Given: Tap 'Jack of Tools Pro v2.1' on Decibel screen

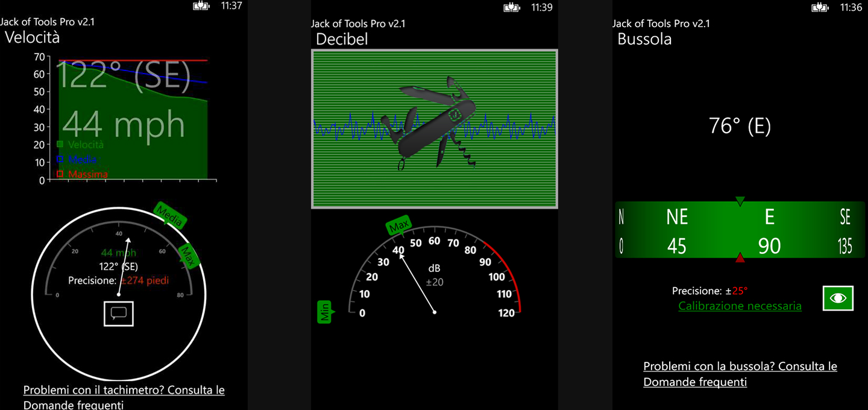Looking at the screenshot, I should (358, 24).
